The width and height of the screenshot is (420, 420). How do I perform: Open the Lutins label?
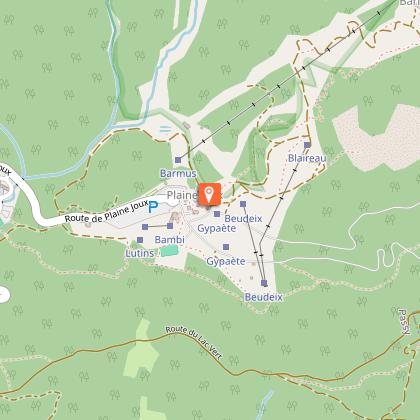(140, 253)
